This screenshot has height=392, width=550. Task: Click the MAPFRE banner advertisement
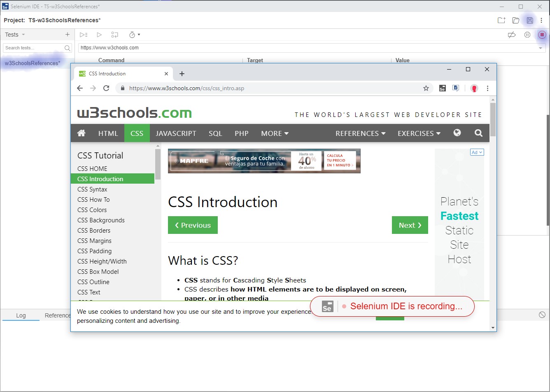coord(264,161)
